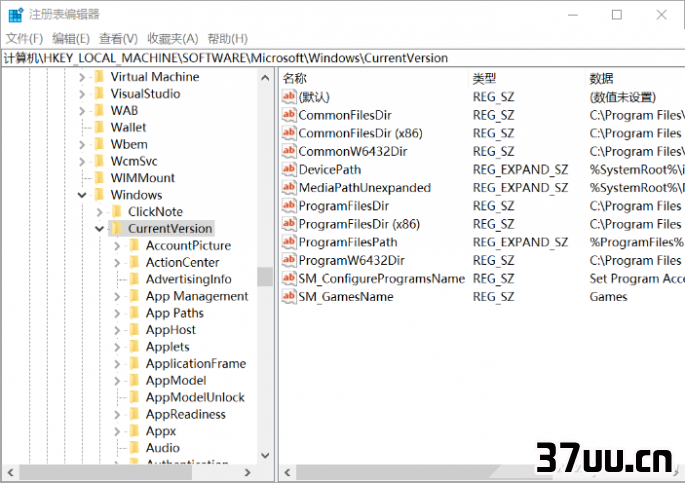Click the Registry Editor app icon in title bar
The height and width of the screenshot is (483, 685).
15,15
